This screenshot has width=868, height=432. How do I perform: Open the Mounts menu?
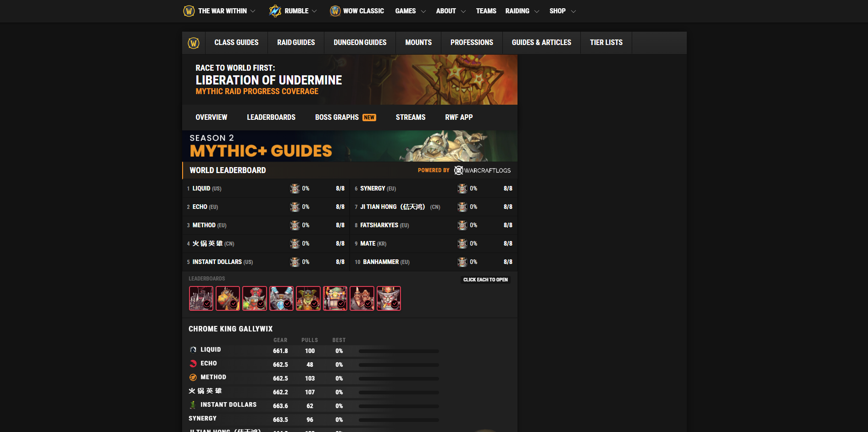tap(418, 43)
